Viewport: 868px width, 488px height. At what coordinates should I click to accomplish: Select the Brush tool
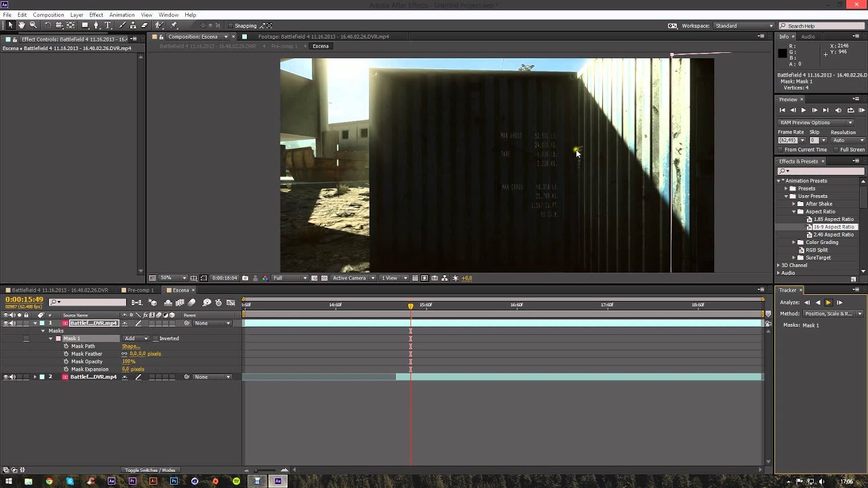[122, 25]
